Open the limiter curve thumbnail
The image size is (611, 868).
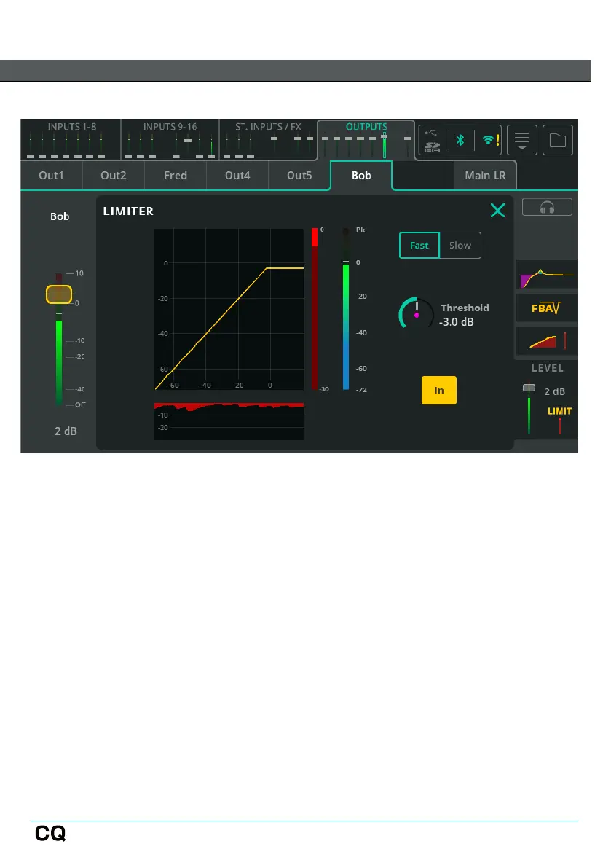(x=546, y=340)
